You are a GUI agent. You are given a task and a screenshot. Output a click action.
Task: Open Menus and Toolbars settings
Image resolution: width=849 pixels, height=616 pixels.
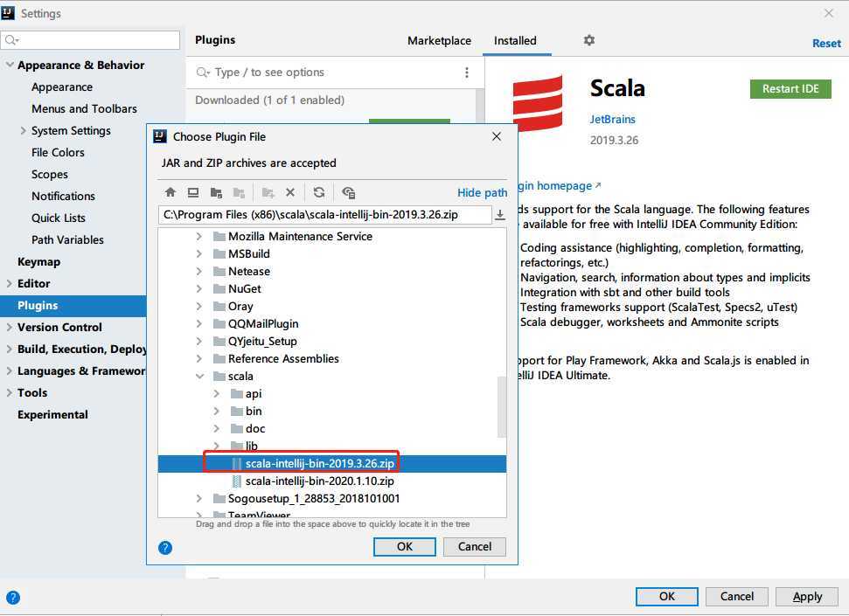point(84,109)
